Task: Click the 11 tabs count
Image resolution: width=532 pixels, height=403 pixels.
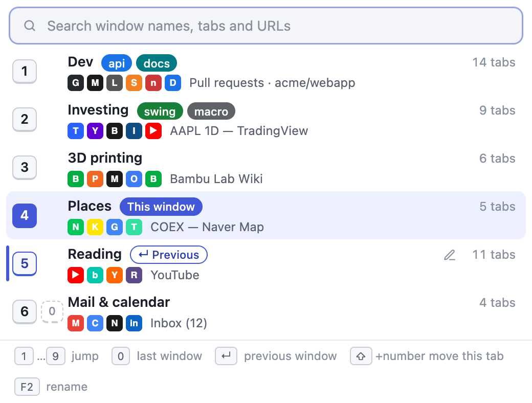Action: click(494, 255)
